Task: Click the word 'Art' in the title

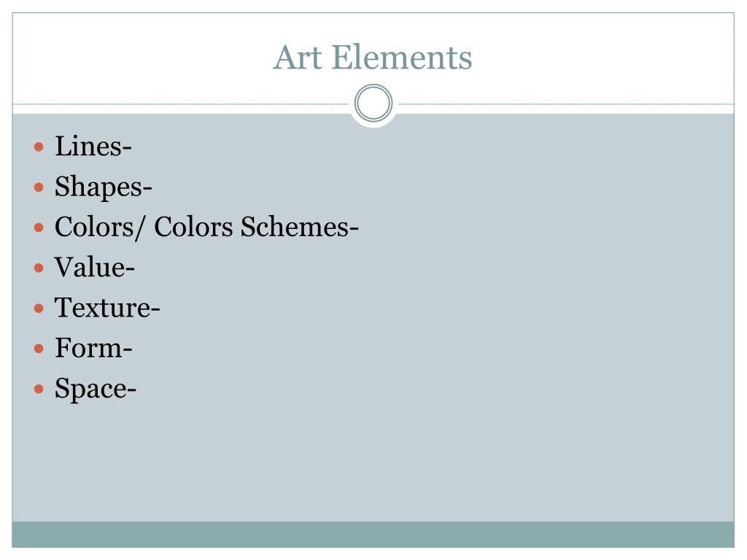Action: (298, 58)
